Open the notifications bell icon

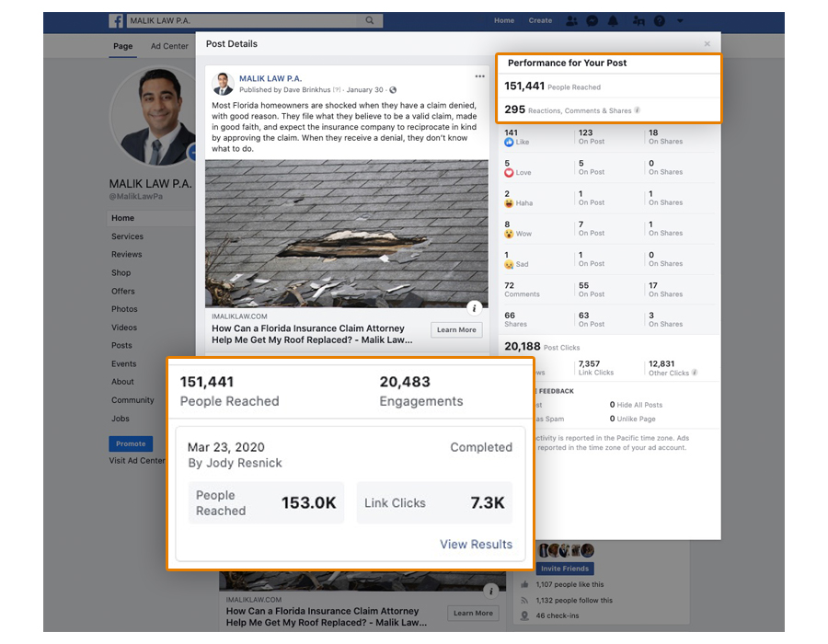613,20
